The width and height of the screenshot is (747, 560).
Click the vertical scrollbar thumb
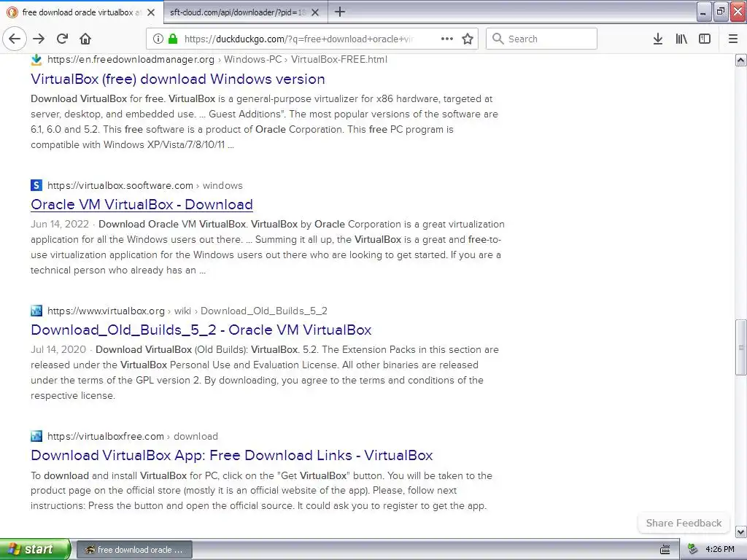point(740,347)
